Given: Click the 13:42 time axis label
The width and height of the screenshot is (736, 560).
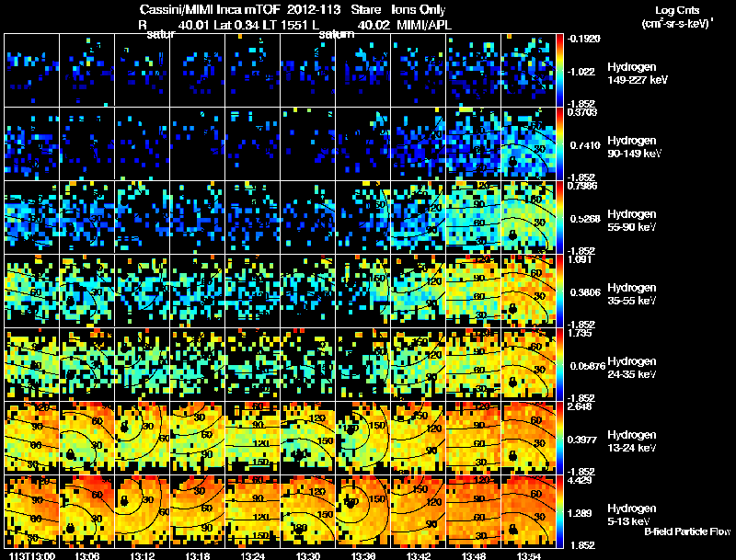Looking at the screenshot, I should click(419, 555).
